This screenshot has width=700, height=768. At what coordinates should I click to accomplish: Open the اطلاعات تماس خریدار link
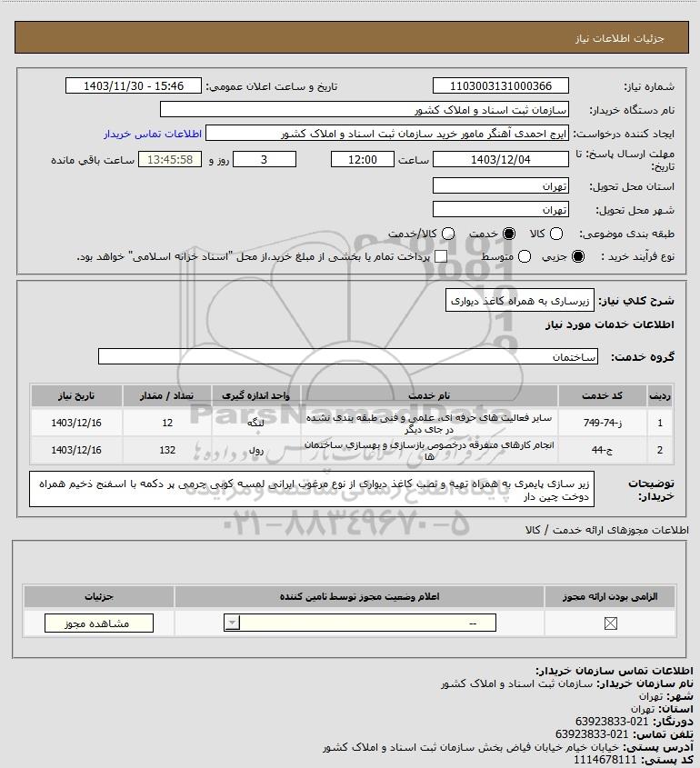pyautogui.click(x=153, y=134)
